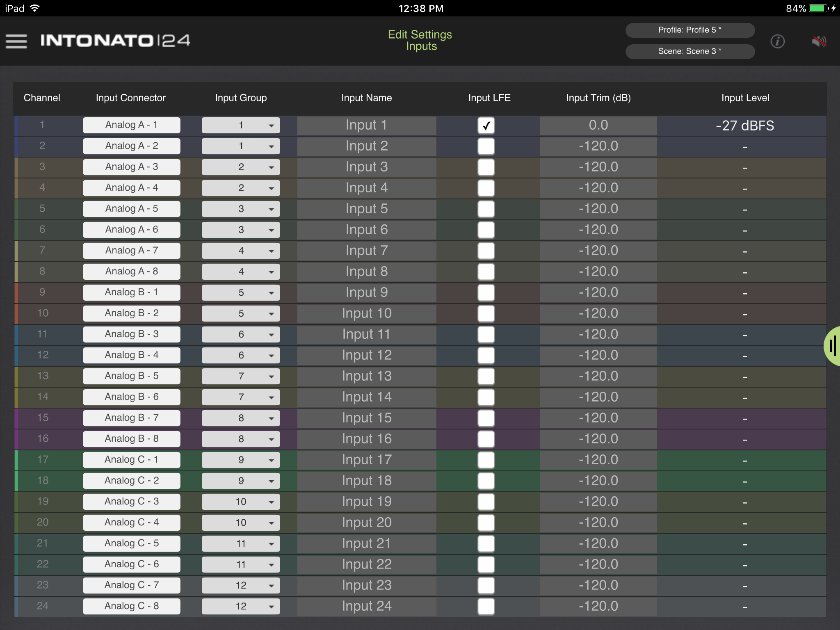Expand Input Group dropdown for channel 3
The height and width of the screenshot is (630, 840).
click(241, 167)
